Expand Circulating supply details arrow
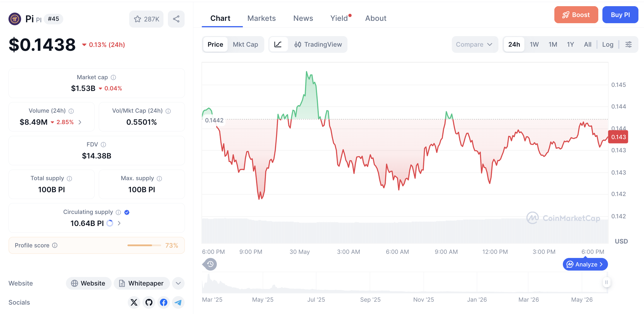The width and height of the screenshot is (644, 314). (x=119, y=223)
